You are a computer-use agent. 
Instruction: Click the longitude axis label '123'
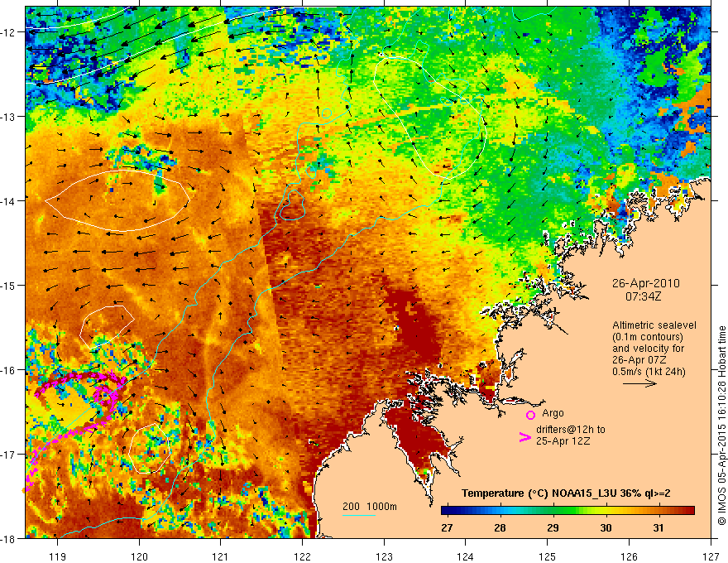click(384, 556)
